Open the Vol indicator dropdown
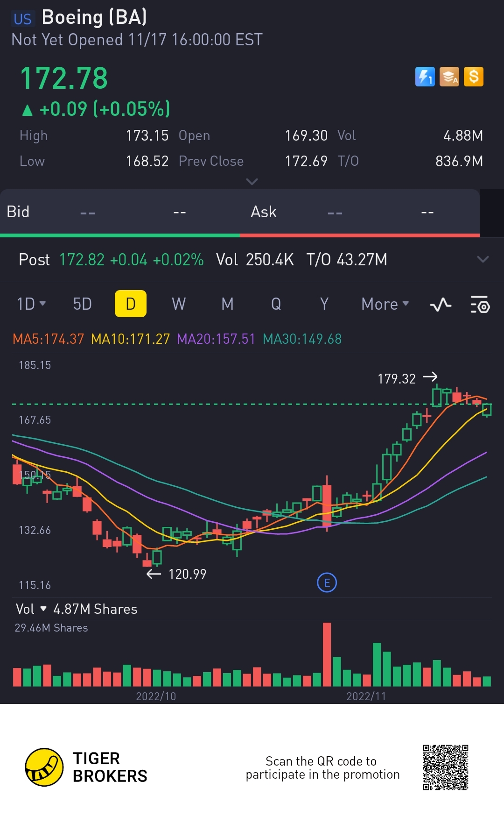504x831 pixels. 31,609
